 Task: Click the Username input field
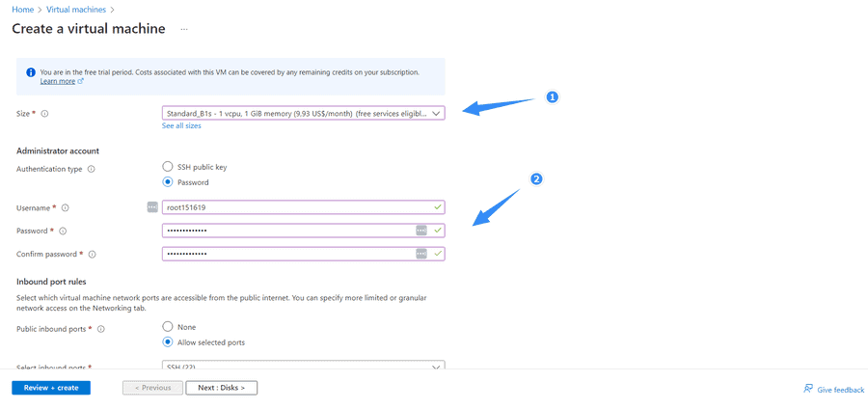pos(304,207)
